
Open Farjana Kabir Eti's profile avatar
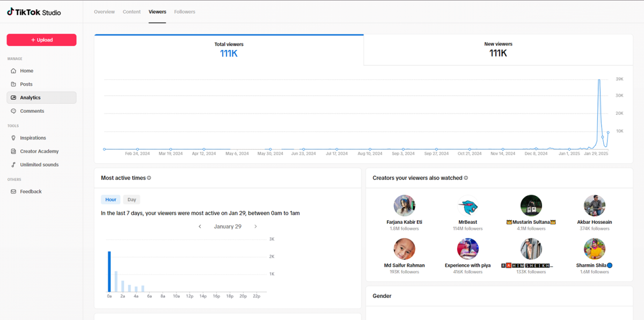404,206
